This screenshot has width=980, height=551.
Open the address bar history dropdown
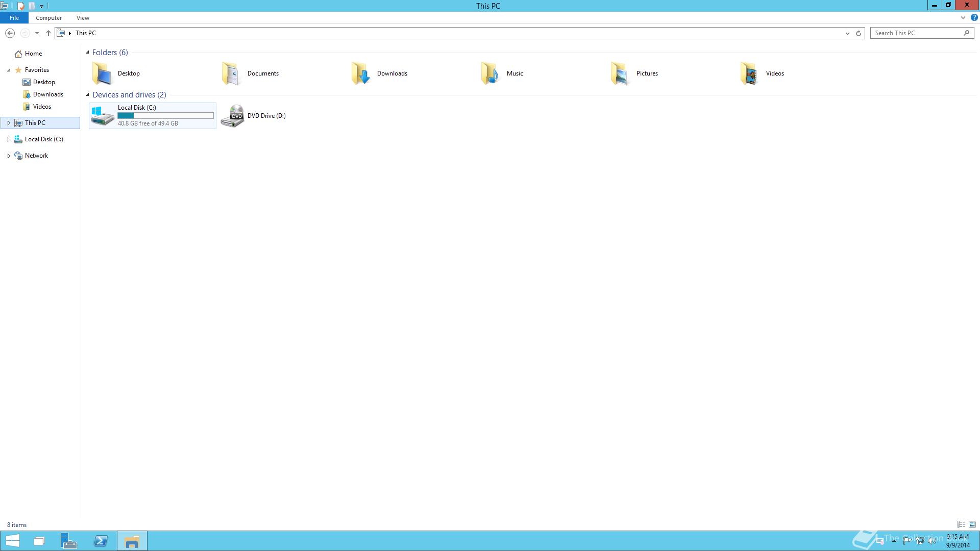click(847, 33)
